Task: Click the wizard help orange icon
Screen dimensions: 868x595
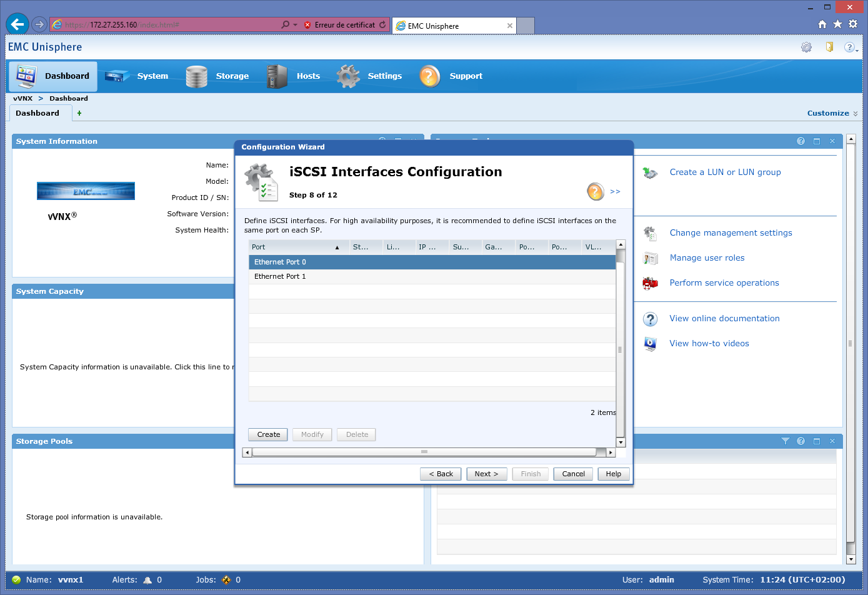Action: pos(596,191)
